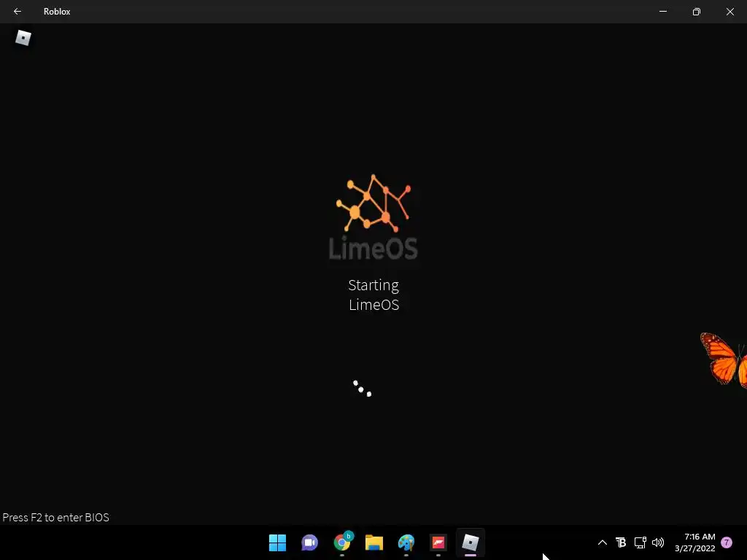Switch to Google Chrome in taskbar
747x560 pixels.
tap(343, 542)
